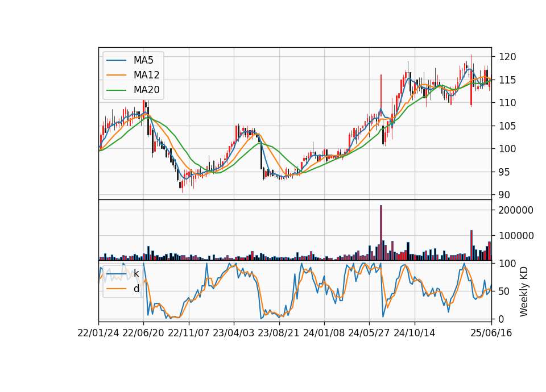This screenshot has height=392, width=546.
Task: Click the 110 price axis label
Action: tap(507, 103)
